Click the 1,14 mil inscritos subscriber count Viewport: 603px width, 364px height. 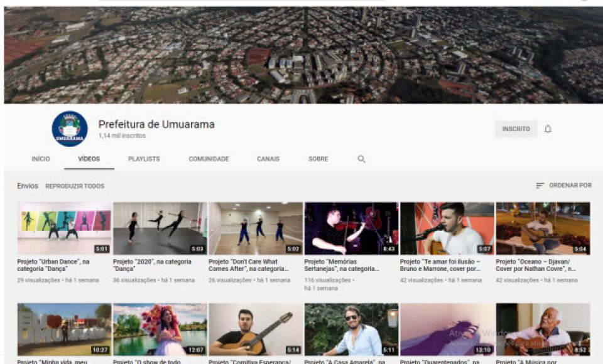click(122, 136)
